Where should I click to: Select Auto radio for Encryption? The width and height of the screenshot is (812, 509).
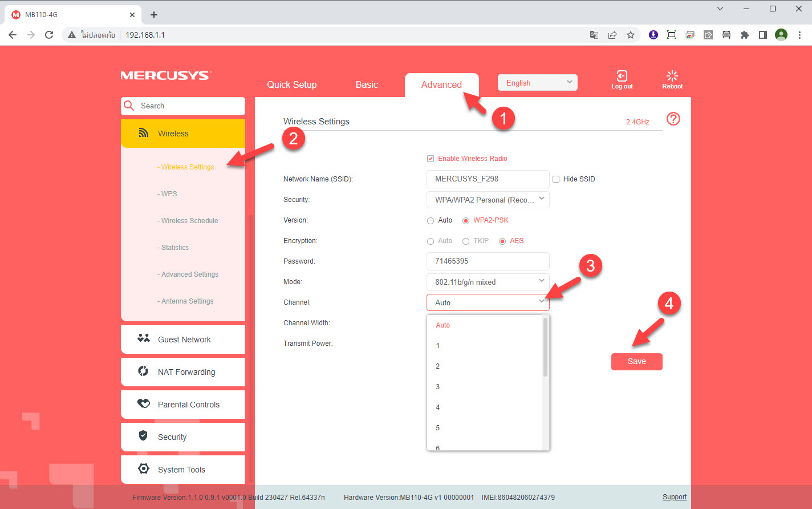click(x=431, y=241)
